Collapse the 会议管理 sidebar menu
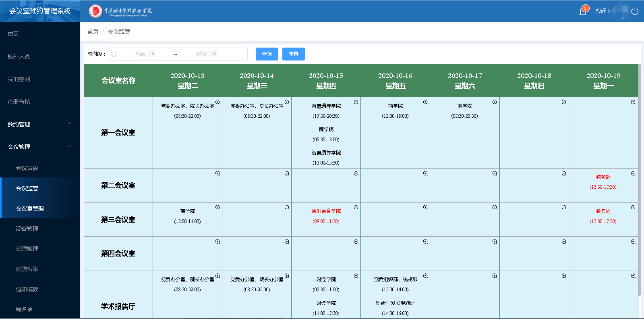The image size is (644, 319). [x=39, y=147]
